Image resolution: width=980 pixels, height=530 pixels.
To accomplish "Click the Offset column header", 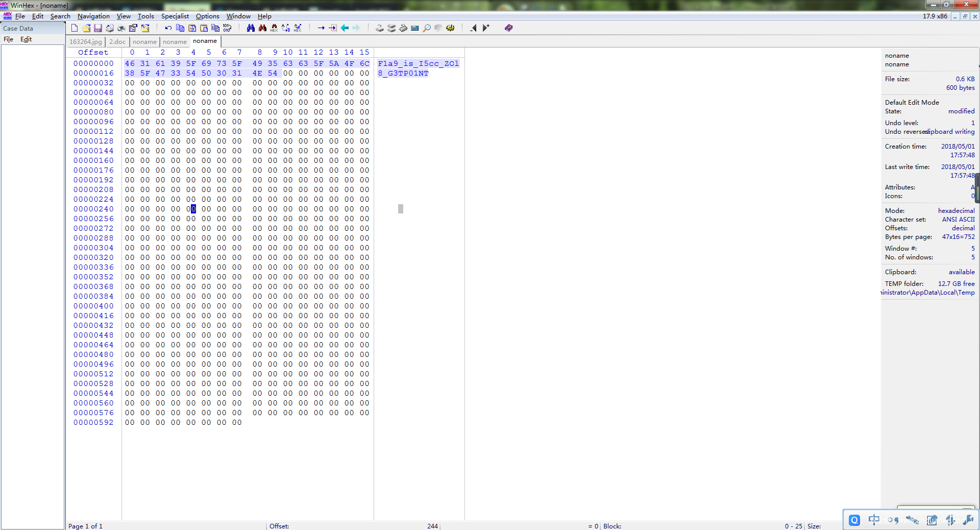I will click(93, 53).
